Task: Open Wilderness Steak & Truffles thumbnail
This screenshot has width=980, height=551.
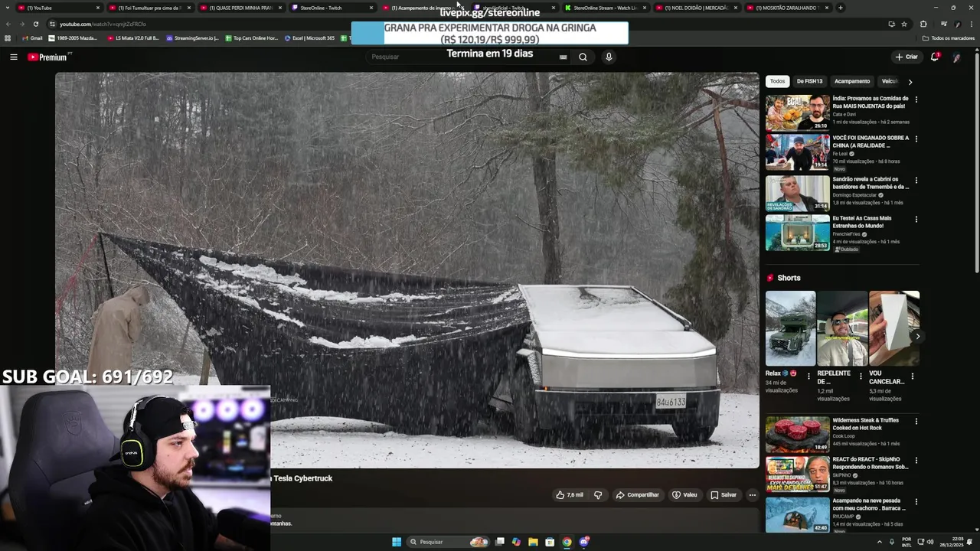Action: point(797,435)
